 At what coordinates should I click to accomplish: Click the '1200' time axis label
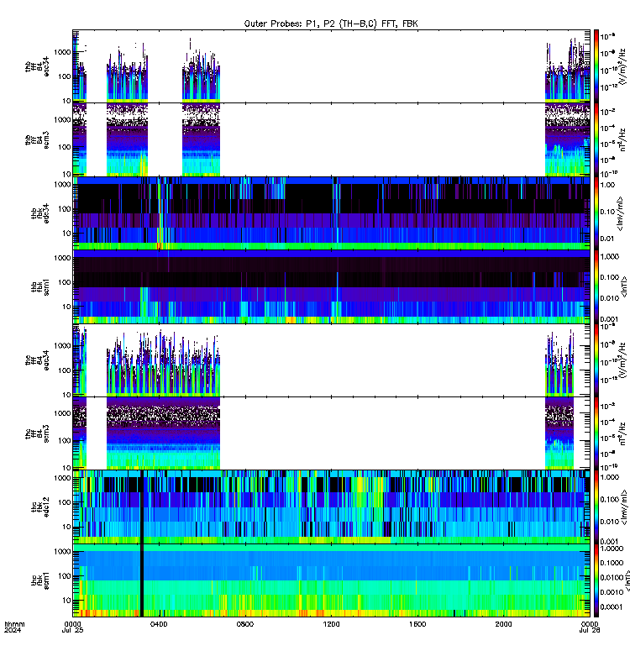pos(331,624)
